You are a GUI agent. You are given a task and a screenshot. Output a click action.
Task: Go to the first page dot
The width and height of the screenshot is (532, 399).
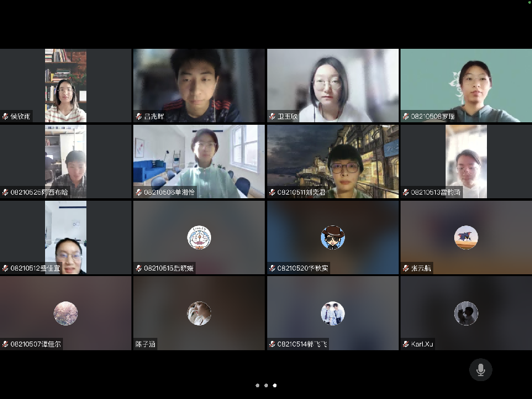(x=257, y=385)
